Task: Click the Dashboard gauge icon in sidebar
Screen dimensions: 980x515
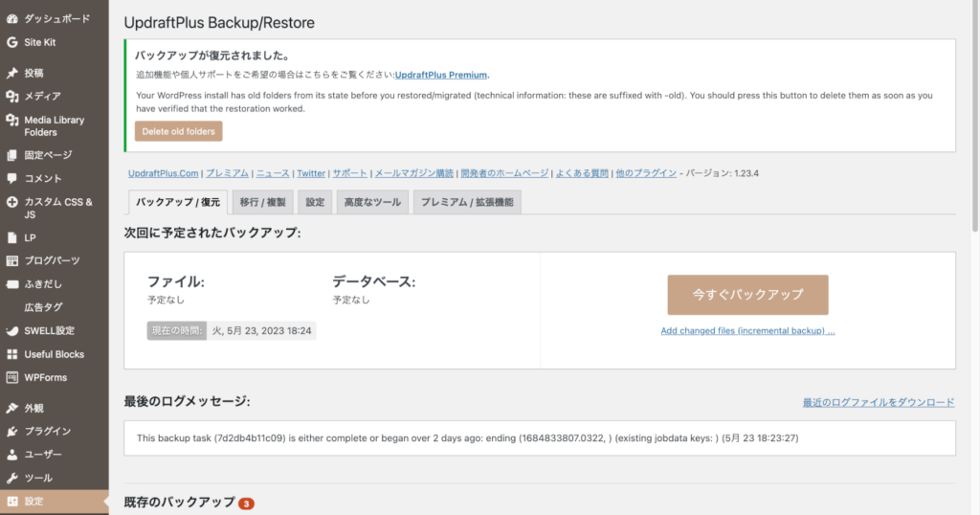Action: click(11, 19)
